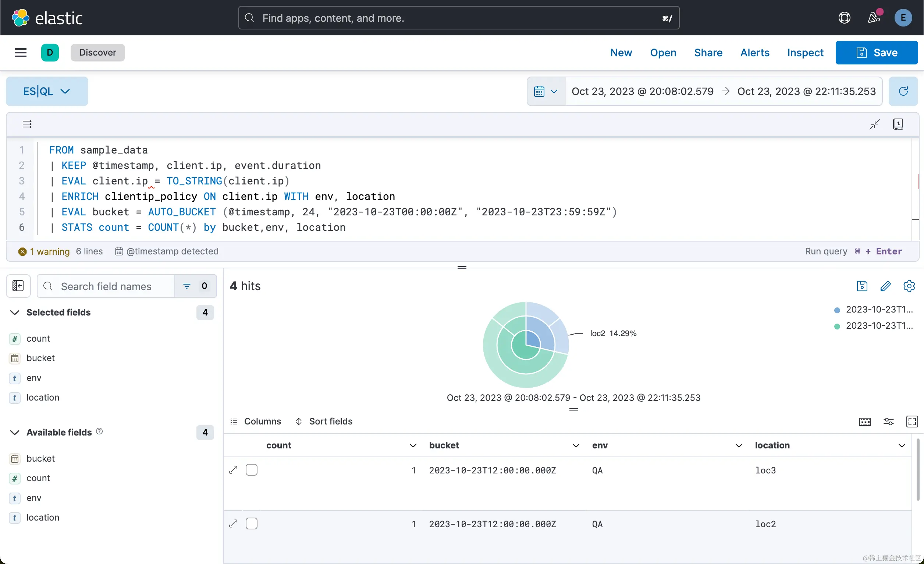Screen dimensions: 924x564
Task: Hide the field sidebar with the collapse icon
Action: 18,286
